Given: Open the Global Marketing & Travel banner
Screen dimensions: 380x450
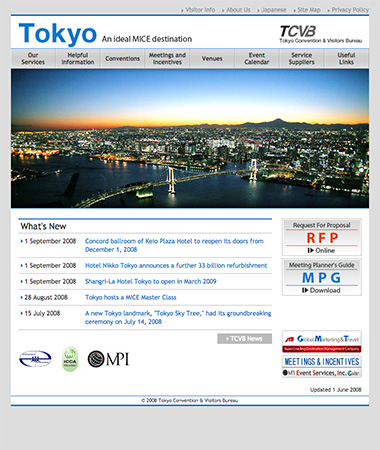Looking at the screenshot, I should tap(322, 342).
